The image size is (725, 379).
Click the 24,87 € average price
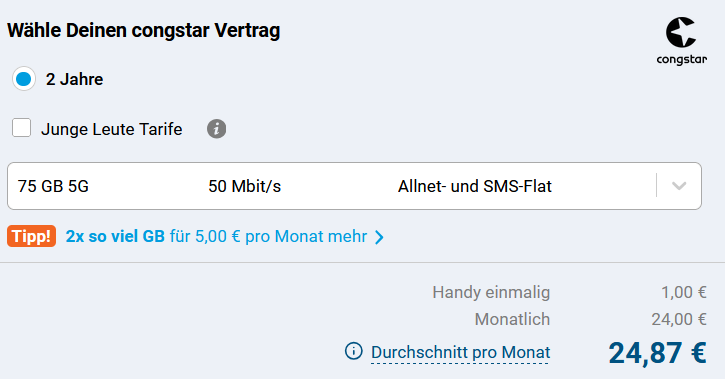(657, 353)
